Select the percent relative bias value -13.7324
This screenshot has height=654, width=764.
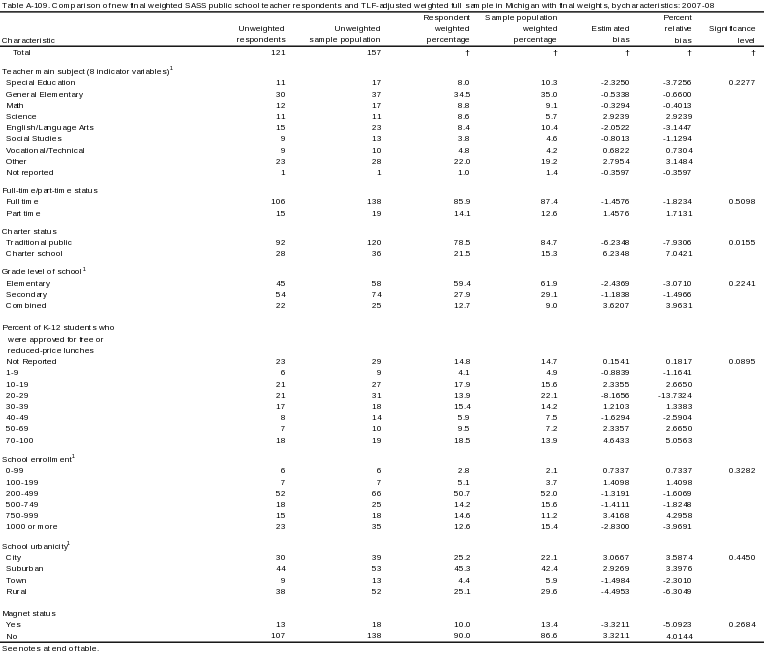tap(675, 396)
